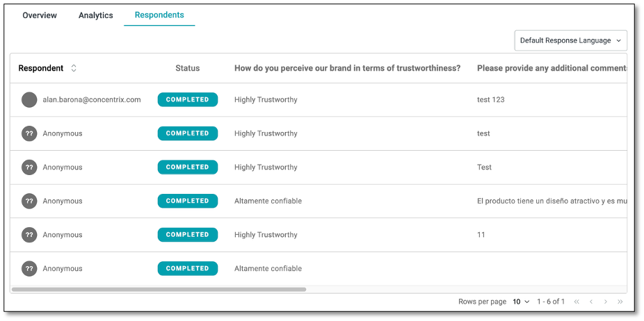Open the Analytics tab
Image resolution: width=644 pixels, height=321 pixels.
click(x=96, y=15)
